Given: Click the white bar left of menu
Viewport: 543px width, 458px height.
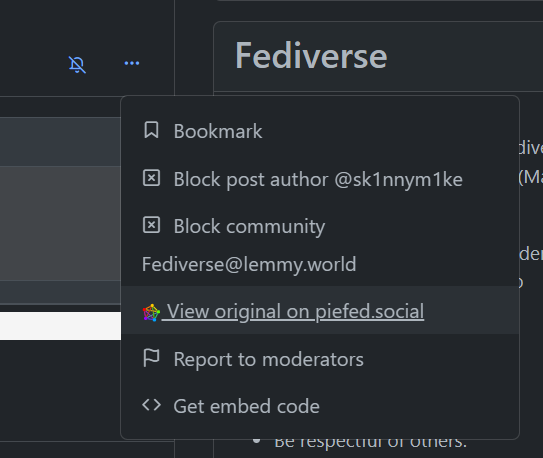Looking at the screenshot, I should point(61,326).
